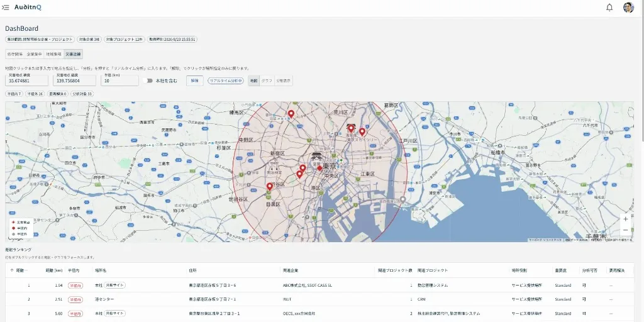Click the 分析対象 33 chip
The image size is (644, 322).
[82, 94]
